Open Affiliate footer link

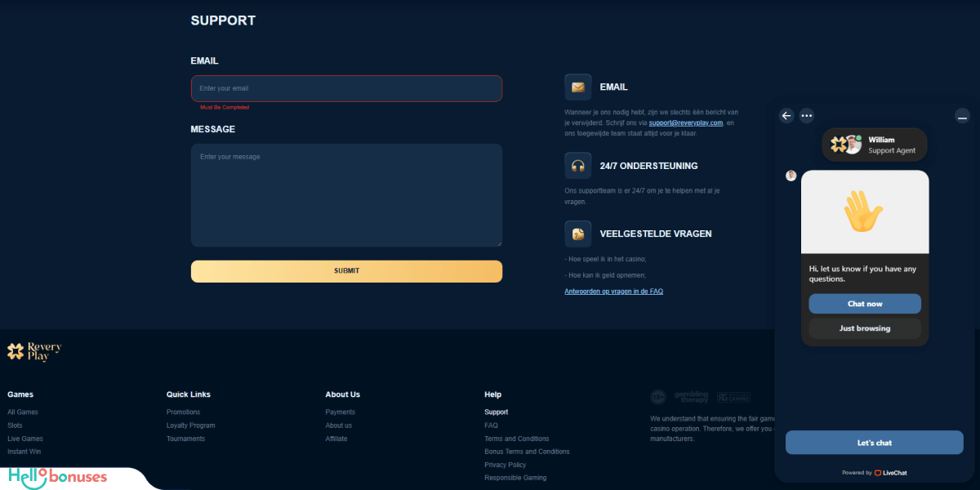[336, 439]
